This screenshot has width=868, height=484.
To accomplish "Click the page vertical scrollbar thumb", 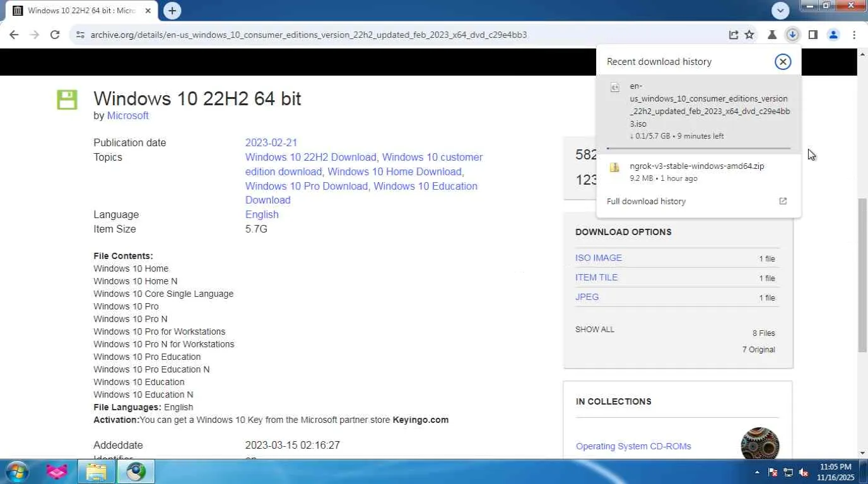I will pos(862,275).
